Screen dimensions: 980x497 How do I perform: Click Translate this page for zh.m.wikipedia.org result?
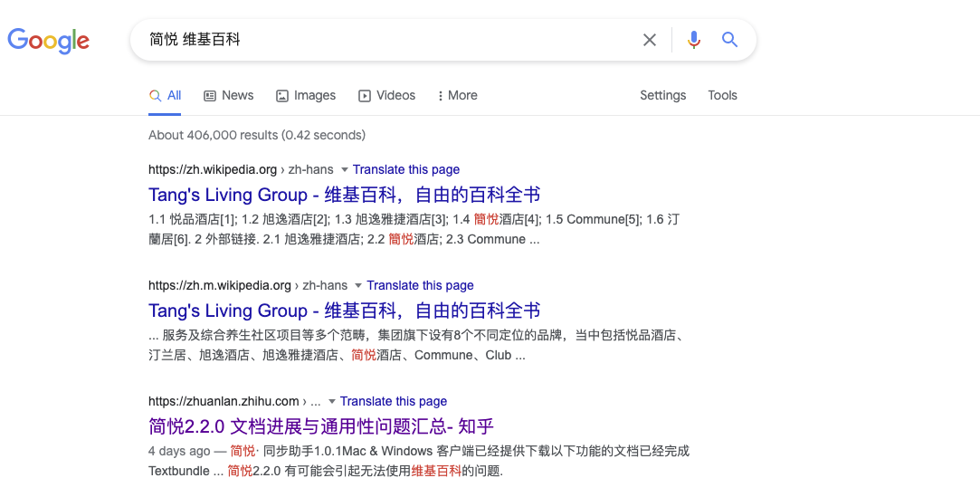(x=420, y=286)
